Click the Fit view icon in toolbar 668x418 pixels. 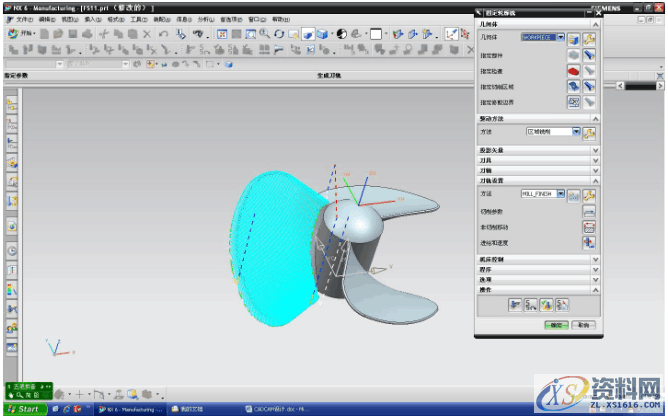click(222, 34)
